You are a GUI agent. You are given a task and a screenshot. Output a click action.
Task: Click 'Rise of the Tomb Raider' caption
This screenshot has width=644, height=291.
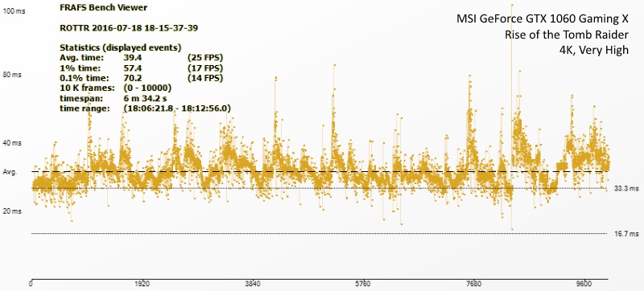(567, 35)
